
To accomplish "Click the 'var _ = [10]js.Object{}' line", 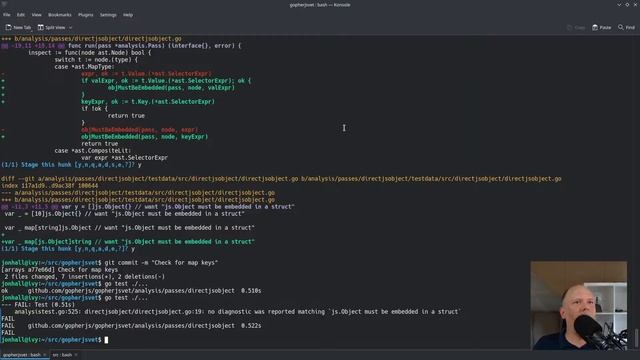I will 124,213.
